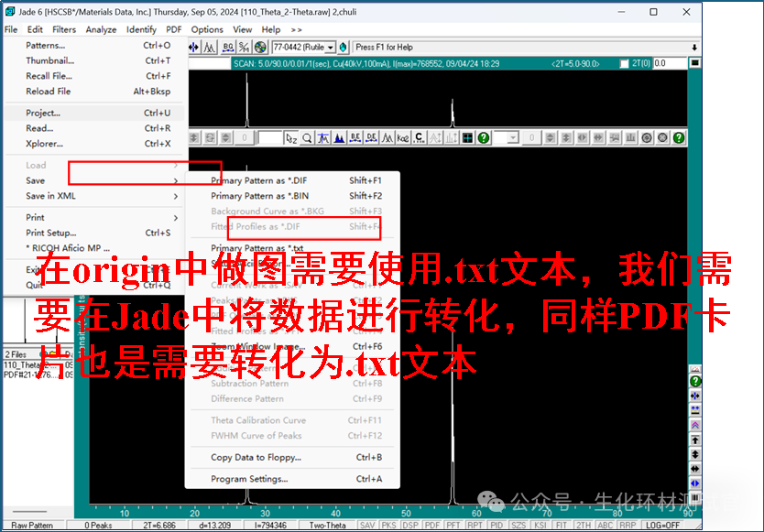
Task: Click the small black screen icon beside 0.0 field
Action: pyautogui.click(x=695, y=63)
